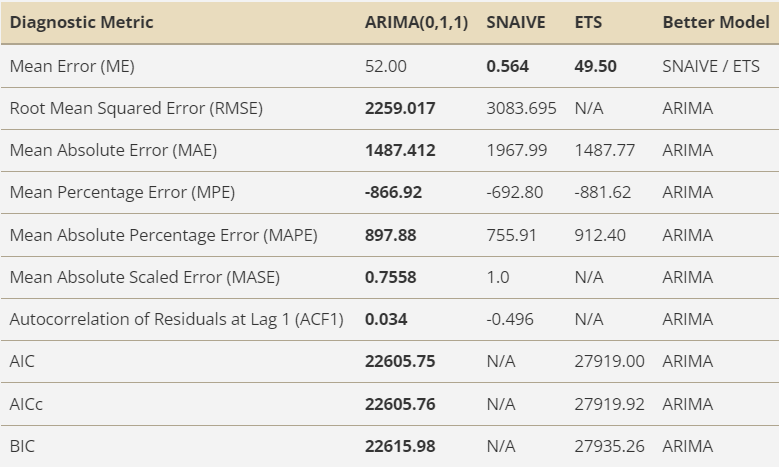Select the ARIMA BIC value 22615.98
The width and height of the screenshot is (779, 467).
(x=400, y=446)
